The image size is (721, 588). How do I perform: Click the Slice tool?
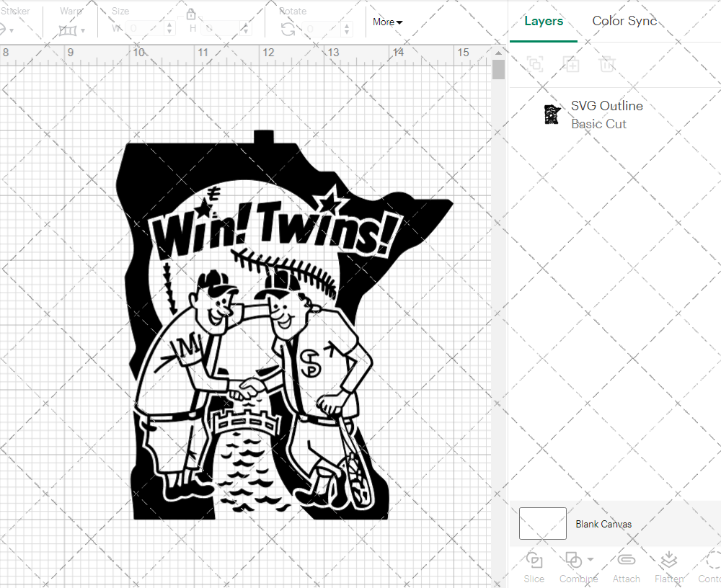(x=534, y=568)
